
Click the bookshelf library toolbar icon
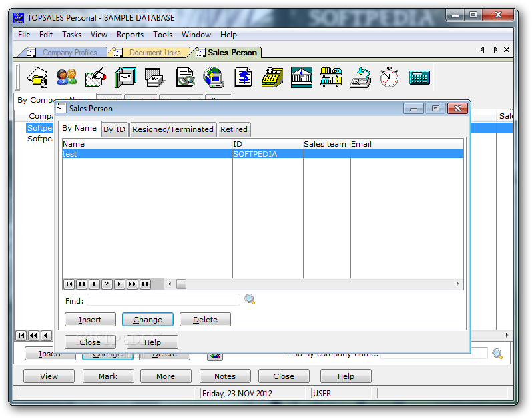[x=331, y=77]
